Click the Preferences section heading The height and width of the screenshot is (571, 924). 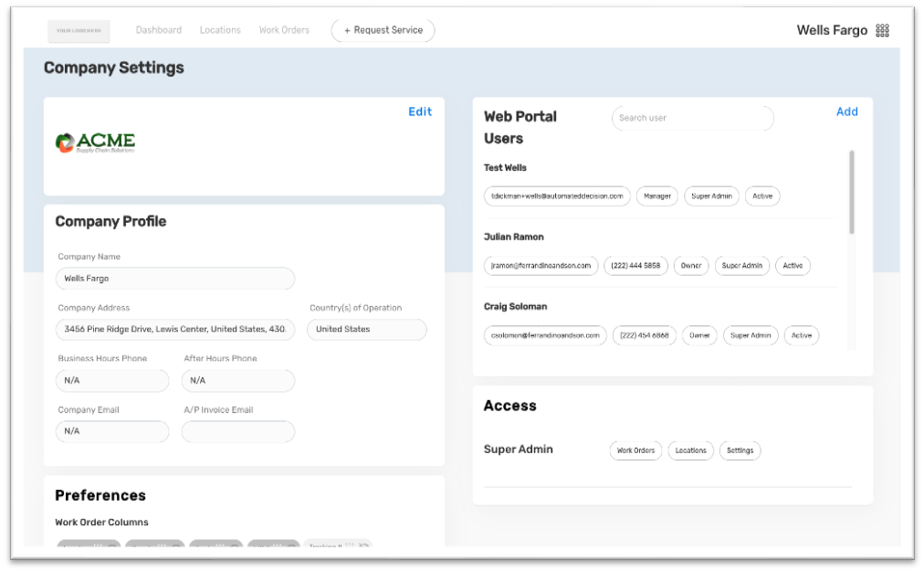[x=100, y=495]
